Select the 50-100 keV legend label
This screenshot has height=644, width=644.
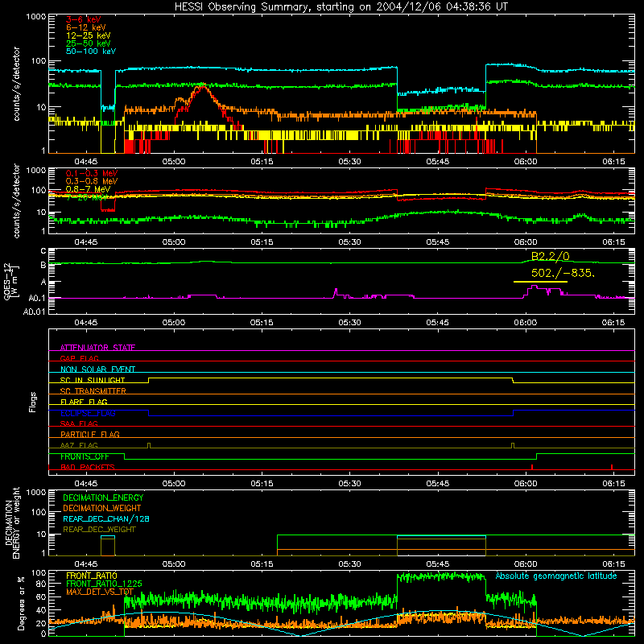click(x=91, y=52)
